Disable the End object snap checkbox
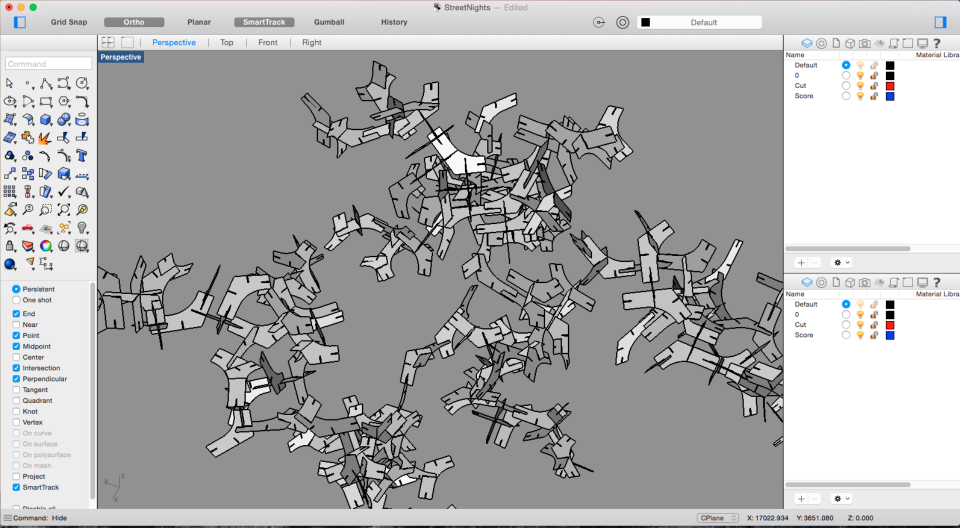Screen dimensions: 960x528 (16, 313)
